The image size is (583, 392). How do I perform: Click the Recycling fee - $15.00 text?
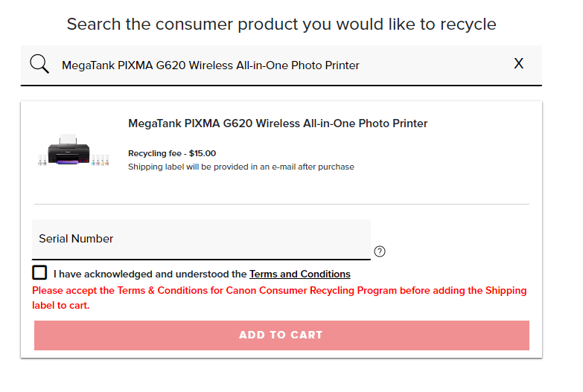tap(172, 153)
